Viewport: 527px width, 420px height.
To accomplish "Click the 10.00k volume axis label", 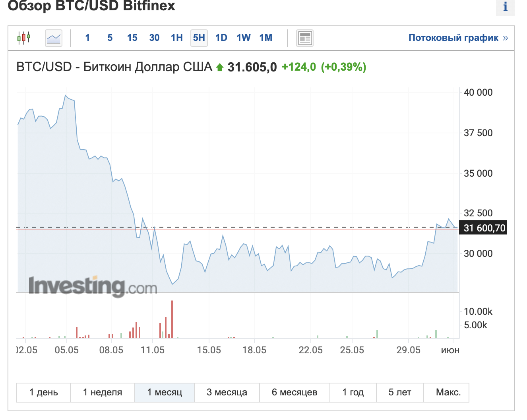I will coord(478,312).
